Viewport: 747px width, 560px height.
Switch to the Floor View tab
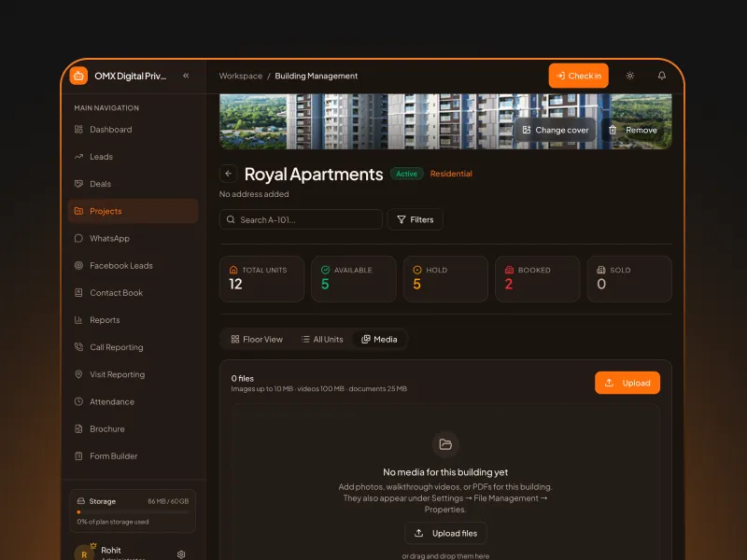tap(257, 339)
